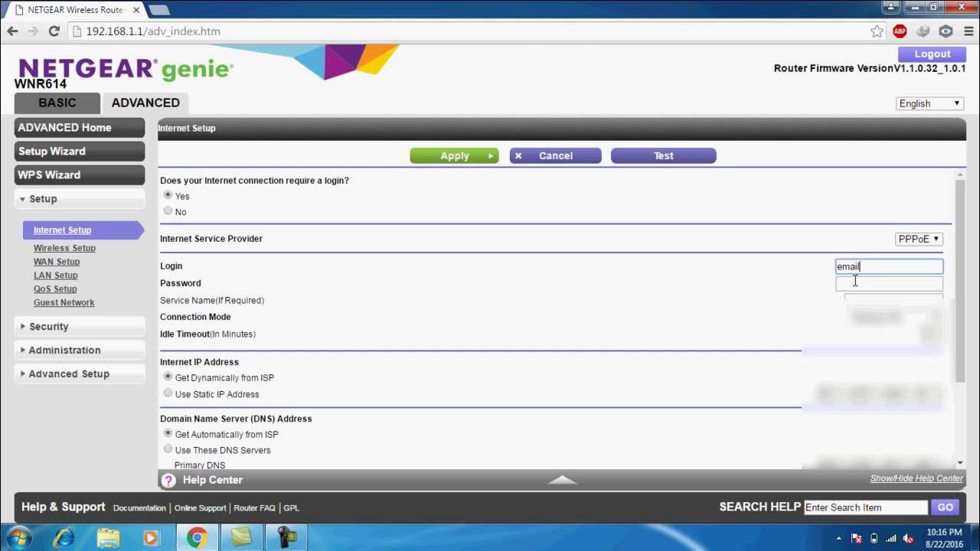Open the Setup Wizard
980x551 pixels.
(80, 152)
